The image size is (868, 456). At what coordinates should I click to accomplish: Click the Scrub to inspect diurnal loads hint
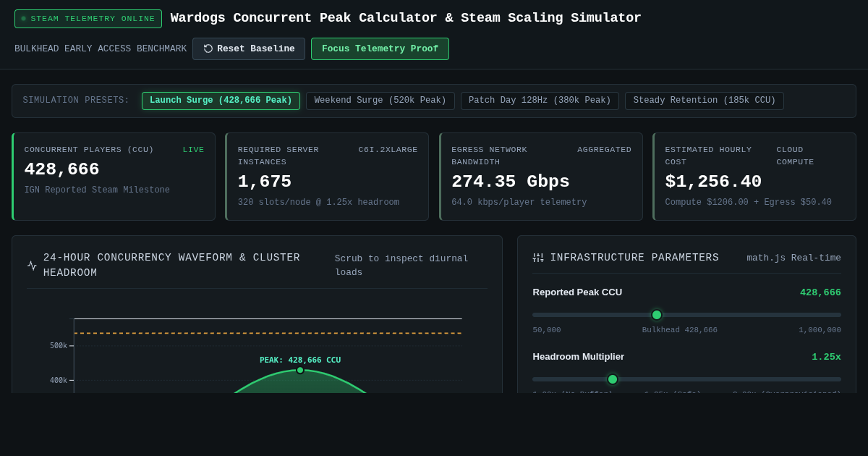pyautogui.click(x=401, y=266)
